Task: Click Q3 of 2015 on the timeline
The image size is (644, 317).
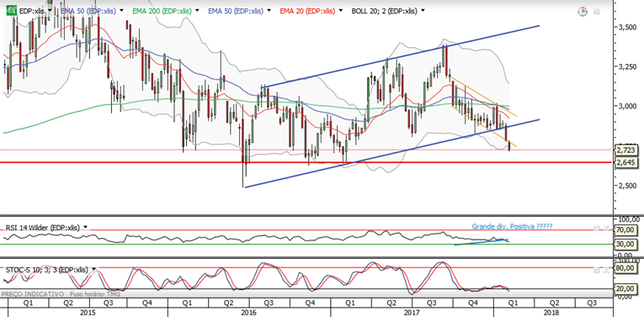Action: (109, 304)
